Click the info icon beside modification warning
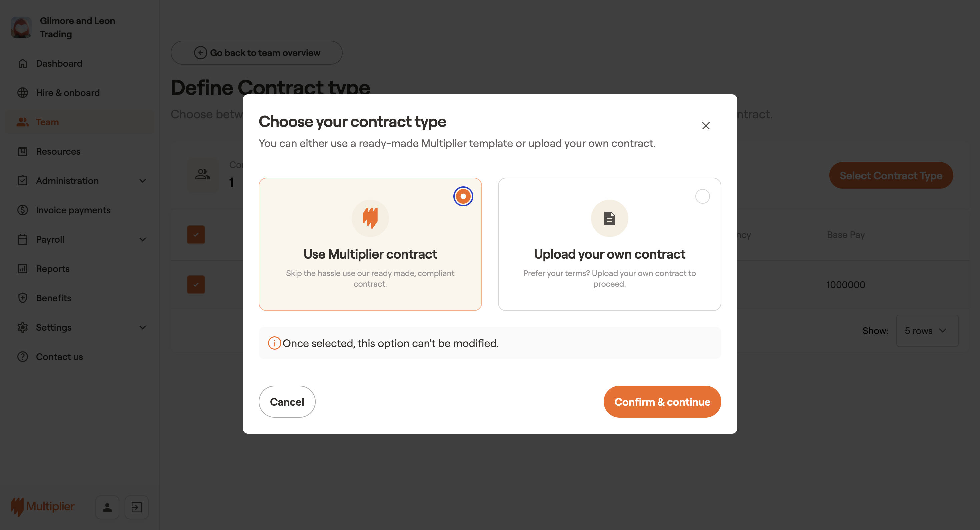This screenshot has width=980, height=530. pos(274,343)
